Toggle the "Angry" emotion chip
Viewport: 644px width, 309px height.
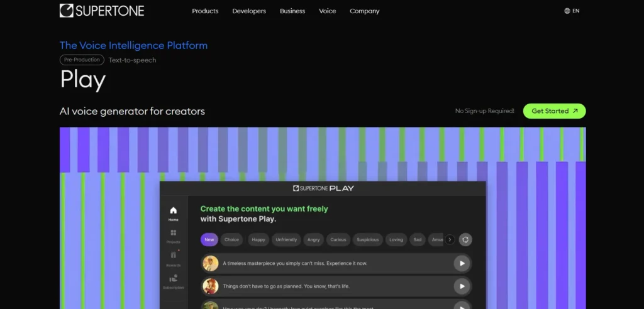(x=313, y=239)
